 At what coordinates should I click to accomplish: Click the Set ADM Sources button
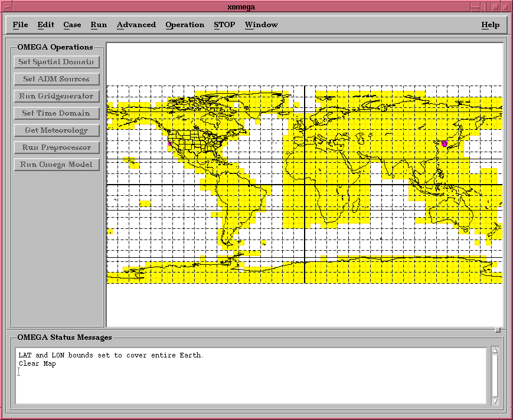pos(57,79)
